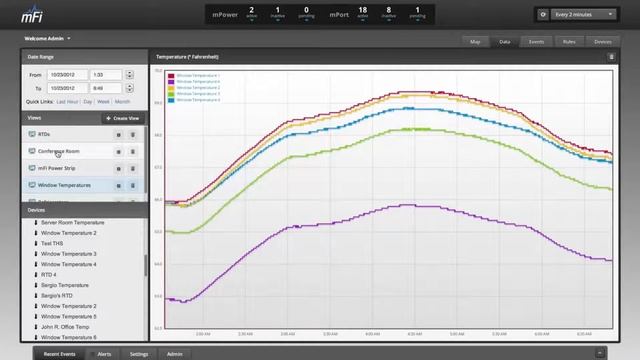Click the Day quick link

click(x=88, y=102)
